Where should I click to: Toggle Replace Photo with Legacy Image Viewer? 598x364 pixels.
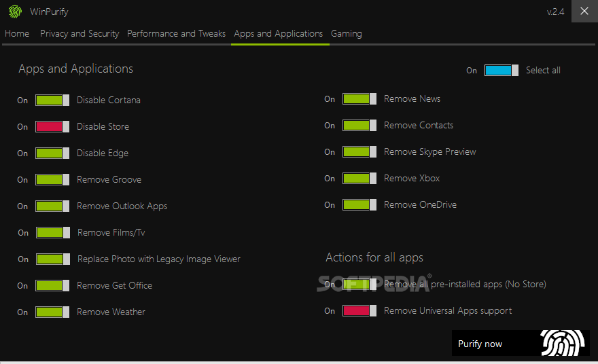tap(53, 259)
